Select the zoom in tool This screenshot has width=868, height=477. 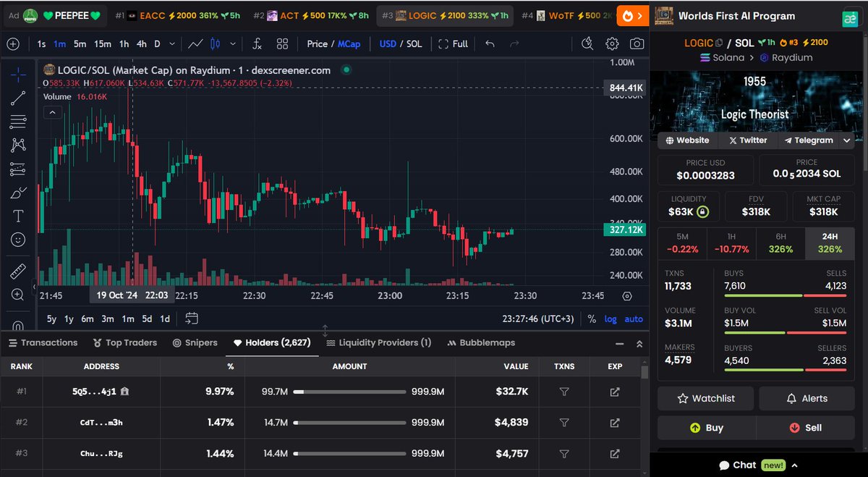[x=18, y=295]
